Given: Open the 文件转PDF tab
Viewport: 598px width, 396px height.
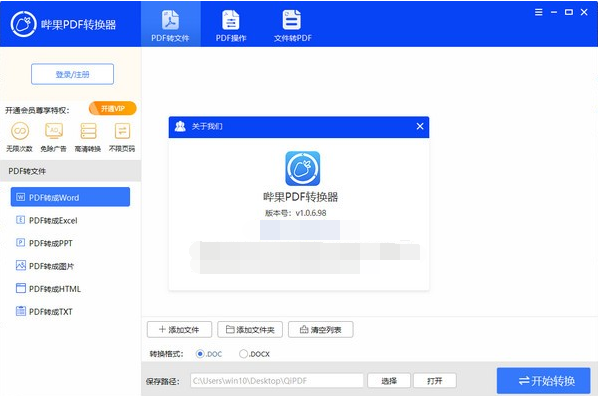Looking at the screenshot, I should [x=293, y=26].
